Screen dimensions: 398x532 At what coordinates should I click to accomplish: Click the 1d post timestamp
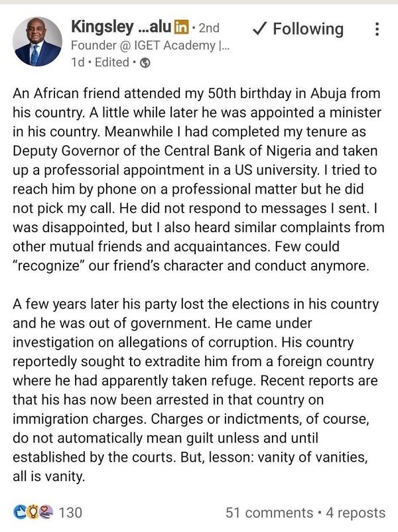[x=78, y=62]
